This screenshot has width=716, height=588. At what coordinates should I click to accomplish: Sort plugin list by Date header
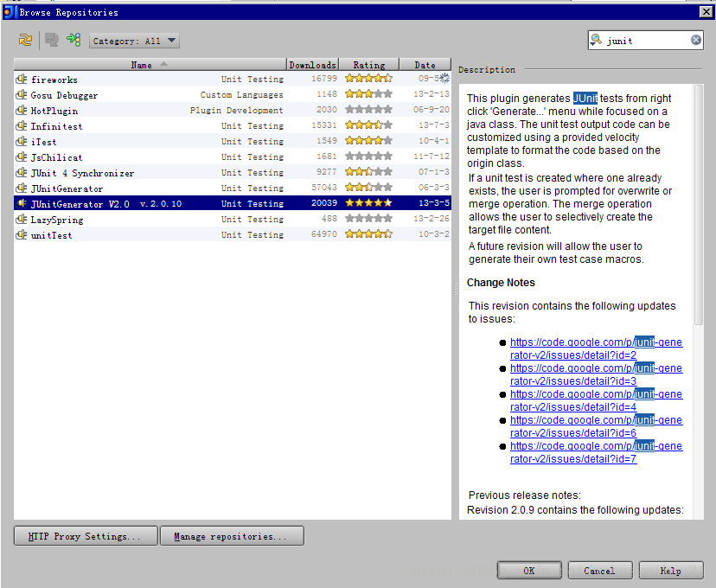425,65
